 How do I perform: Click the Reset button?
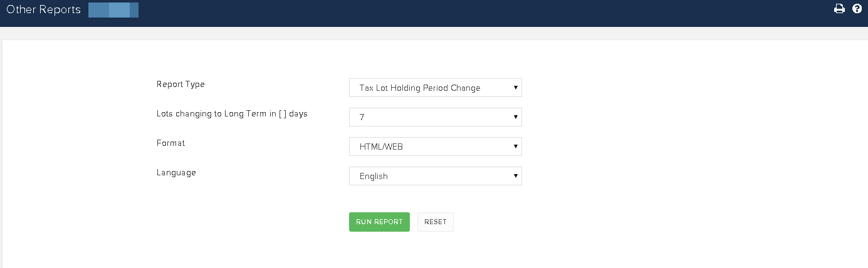coord(436,222)
